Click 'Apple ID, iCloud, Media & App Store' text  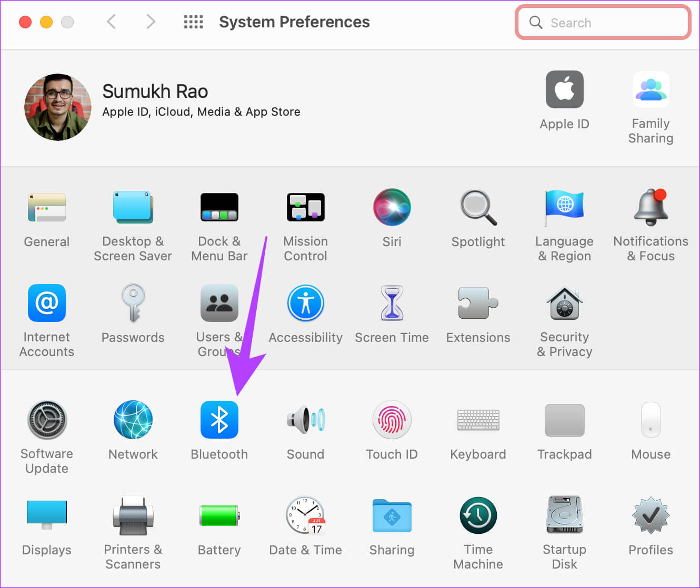201,112
